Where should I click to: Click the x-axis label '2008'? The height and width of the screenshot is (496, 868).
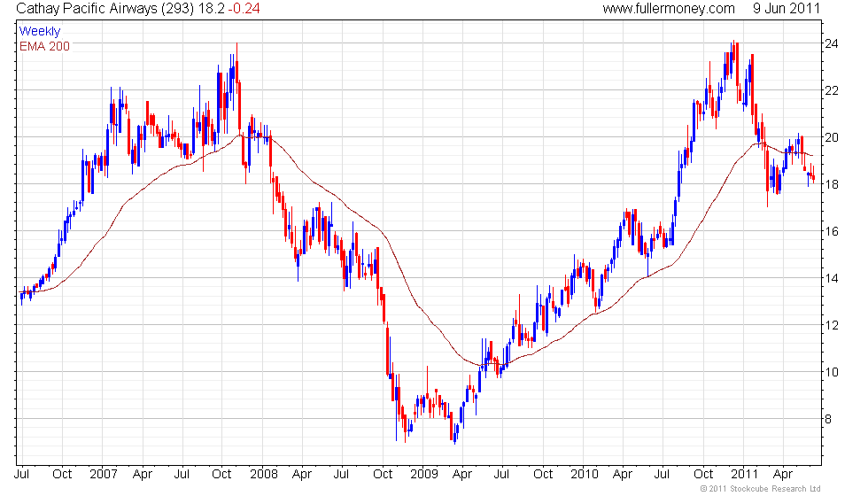tap(264, 475)
